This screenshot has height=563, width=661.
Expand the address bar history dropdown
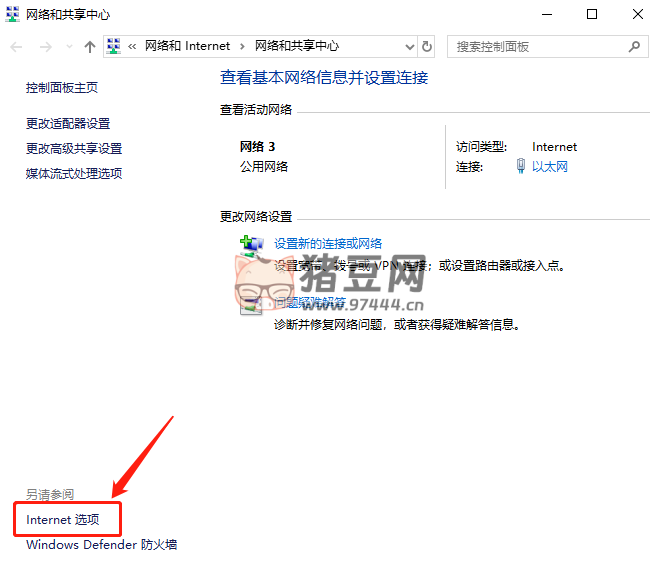(x=409, y=46)
